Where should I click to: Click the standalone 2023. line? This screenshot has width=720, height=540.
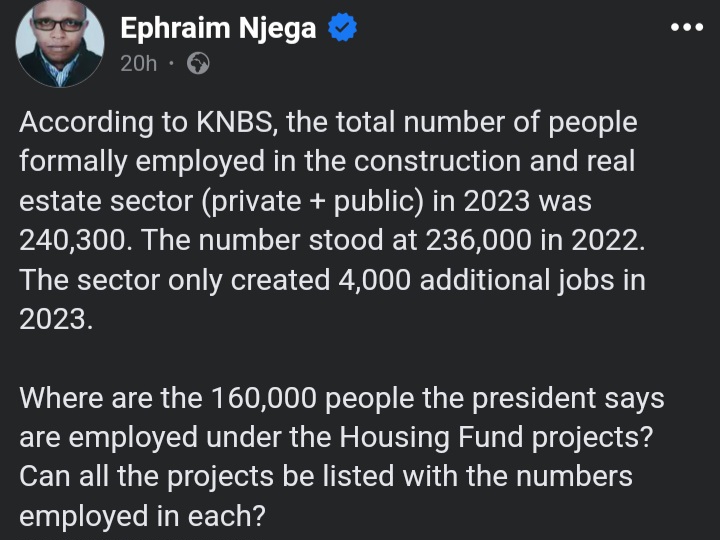[x=56, y=319]
